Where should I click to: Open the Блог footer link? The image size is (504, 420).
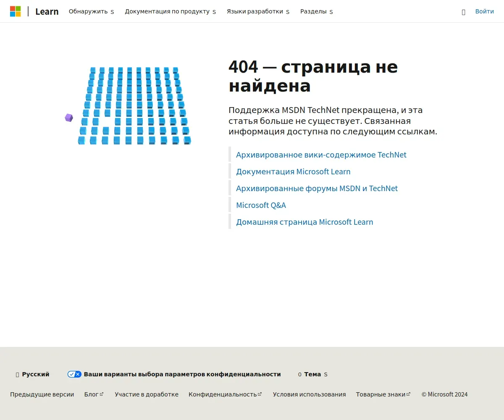(x=94, y=394)
